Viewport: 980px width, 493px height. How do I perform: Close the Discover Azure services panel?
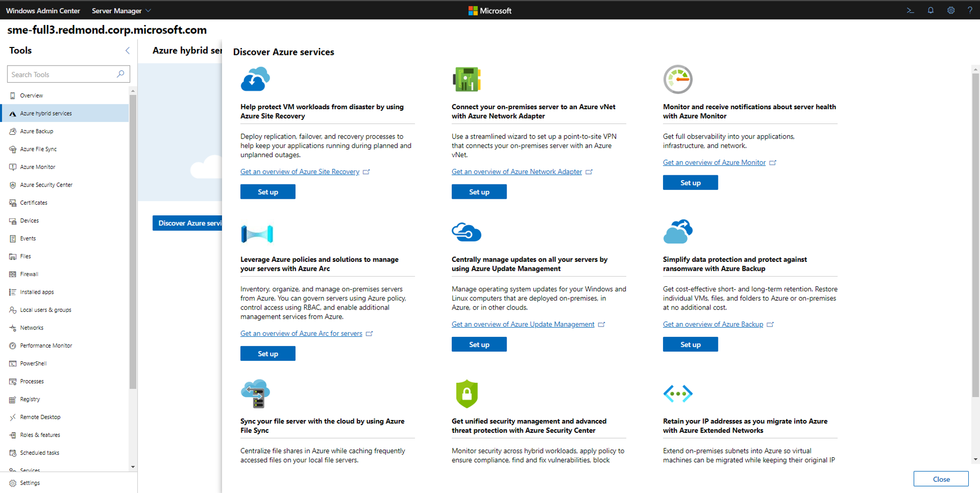[941, 479]
